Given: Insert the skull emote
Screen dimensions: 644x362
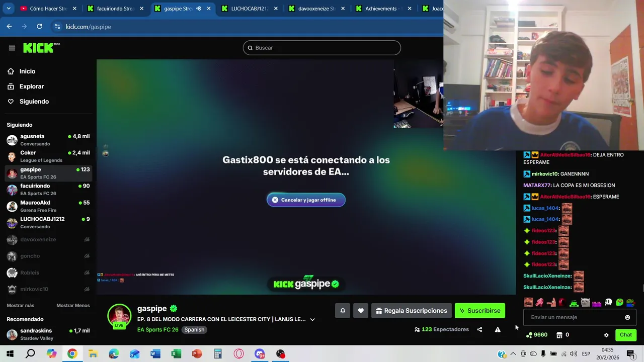Looking at the screenshot, I should coord(608,302).
